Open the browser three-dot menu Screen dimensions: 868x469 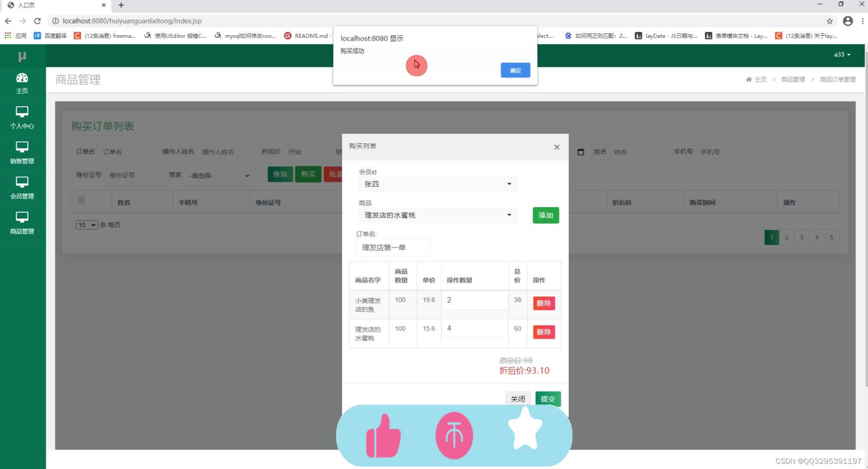click(862, 21)
